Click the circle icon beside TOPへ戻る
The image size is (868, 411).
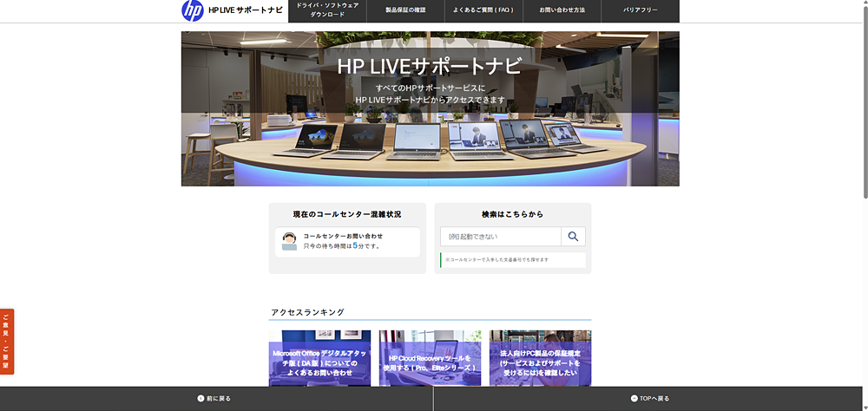[x=634, y=399]
